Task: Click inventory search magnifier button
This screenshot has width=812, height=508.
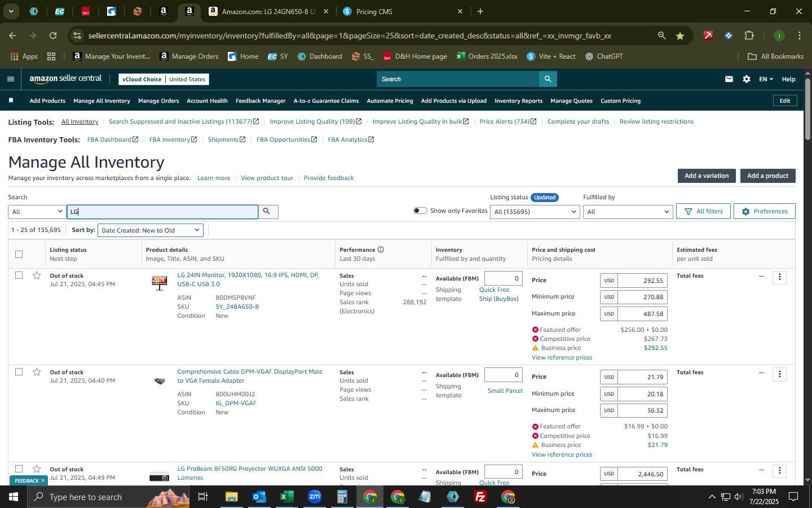Action: click(267, 212)
